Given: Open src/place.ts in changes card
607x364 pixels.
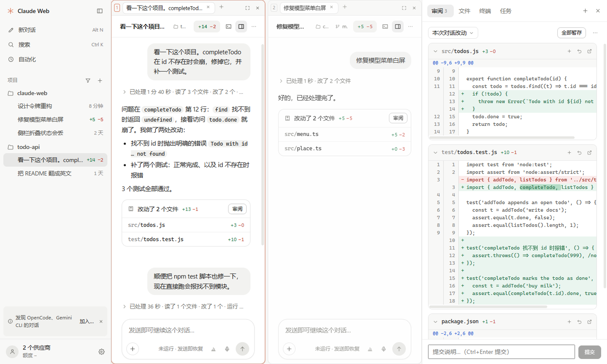Looking at the screenshot, I should pyautogui.click(x=345, y=148).
